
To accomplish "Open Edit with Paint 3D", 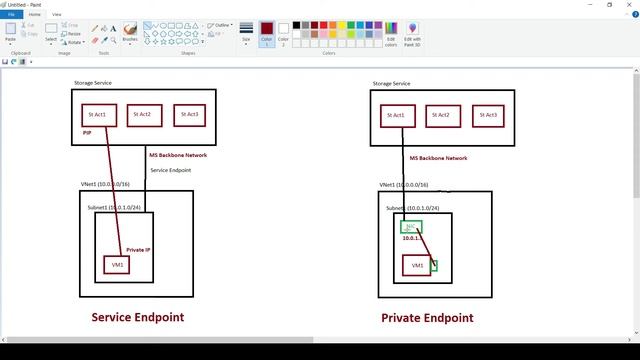I will [x=412, y=34].
